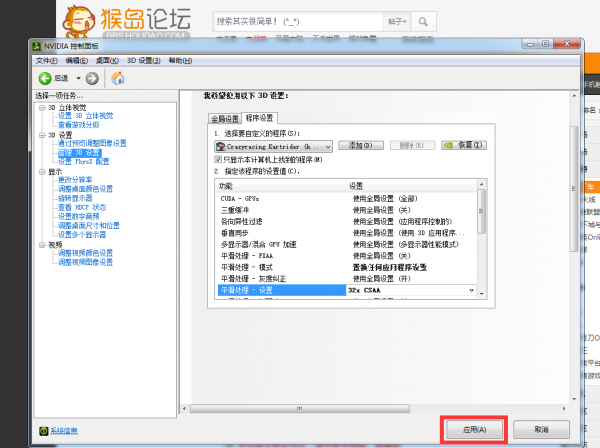Screen dimensions: 600x448
Task: Select 调整视频图像设置 in tree
Action: pos(85,262)
